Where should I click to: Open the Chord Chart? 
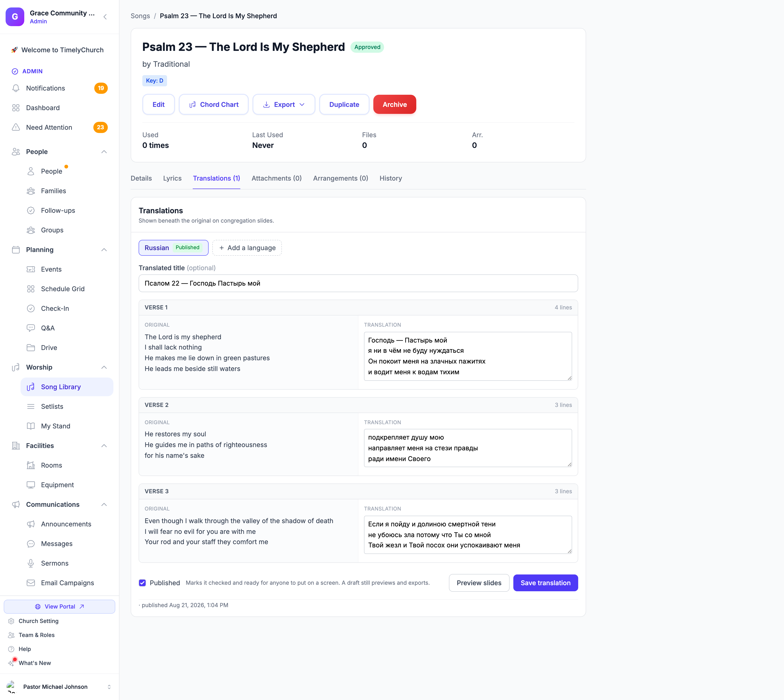pyautogui.click(x=213, y=105)
